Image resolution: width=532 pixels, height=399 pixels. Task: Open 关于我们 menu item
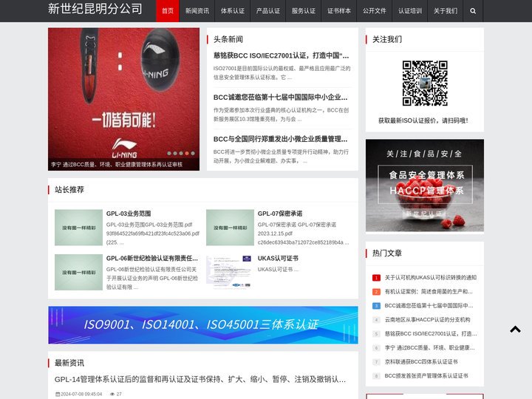[446, 11]
